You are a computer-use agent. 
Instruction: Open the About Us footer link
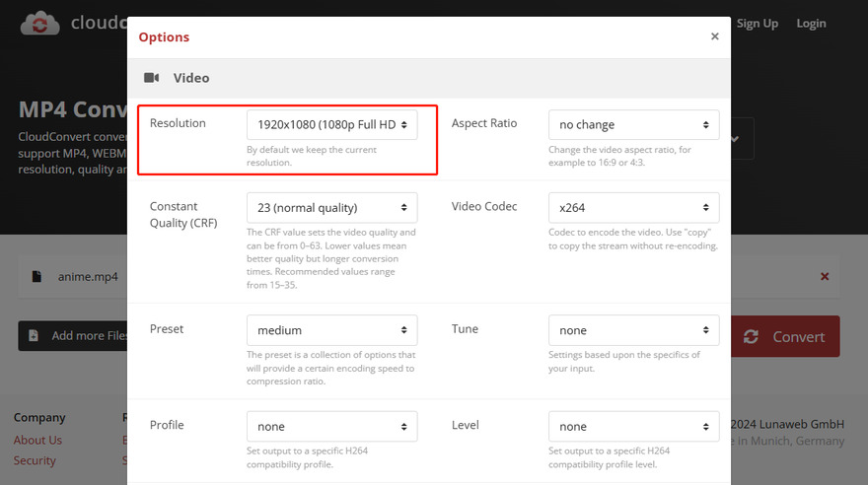click(x=37, y=440)
